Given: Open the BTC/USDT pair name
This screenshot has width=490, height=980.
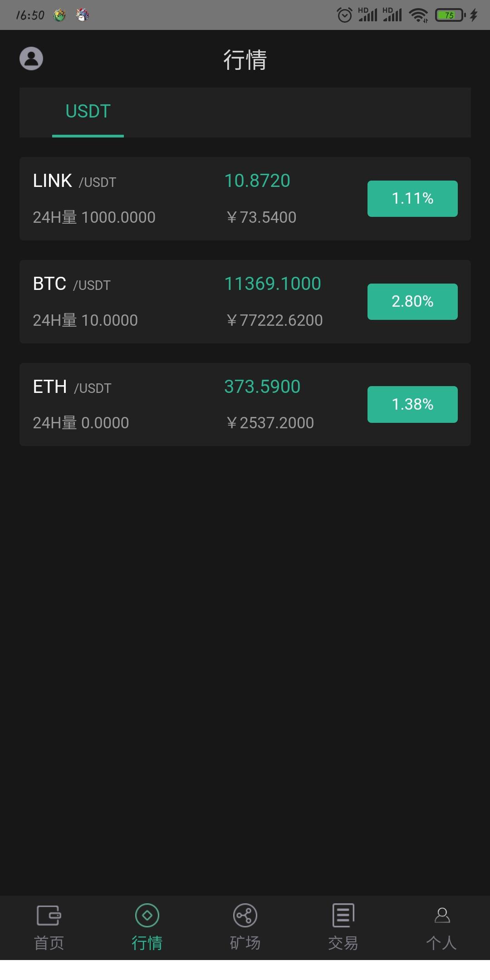Looking at the screenshot, I should click(72, 284).
